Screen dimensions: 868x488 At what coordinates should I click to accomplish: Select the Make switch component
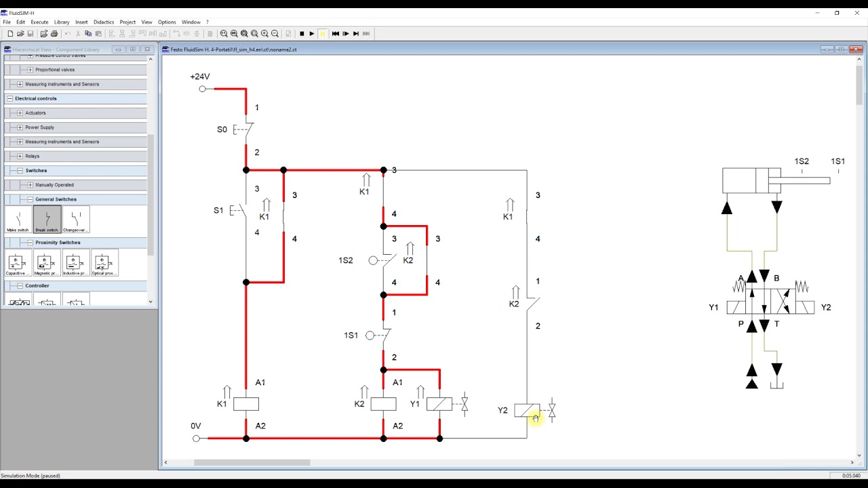coord(18,220)
